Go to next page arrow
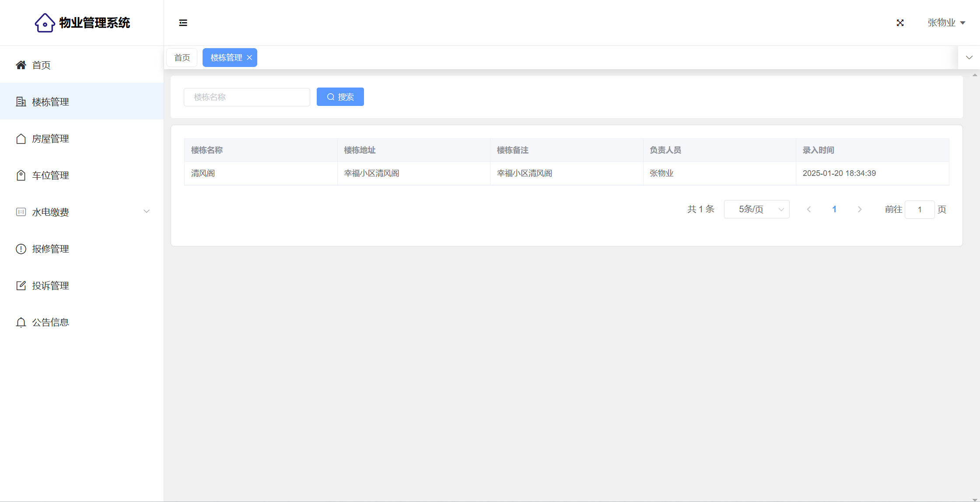The width and height of the screenshot is (980, 502). click(859, 209)
